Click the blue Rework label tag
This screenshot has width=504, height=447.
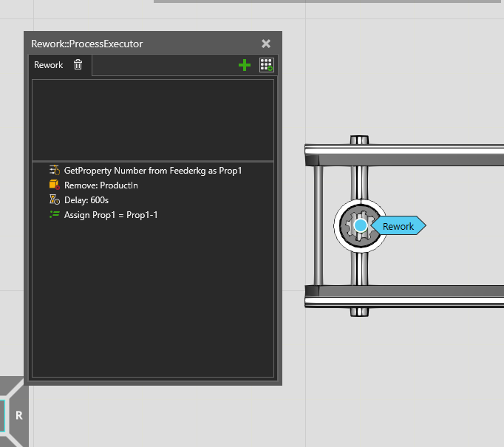pyautogui.click(x=398, y=226)
